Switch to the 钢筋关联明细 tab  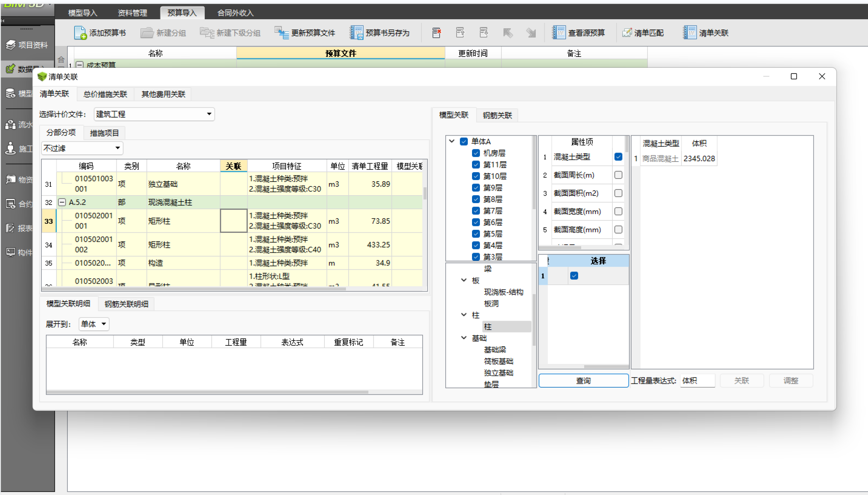click(126, 304)
